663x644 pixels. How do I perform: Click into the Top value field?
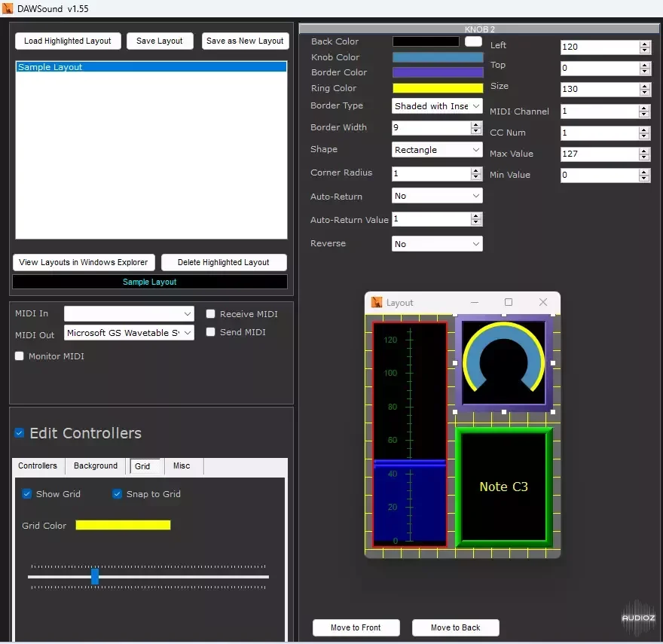(600, 68)
